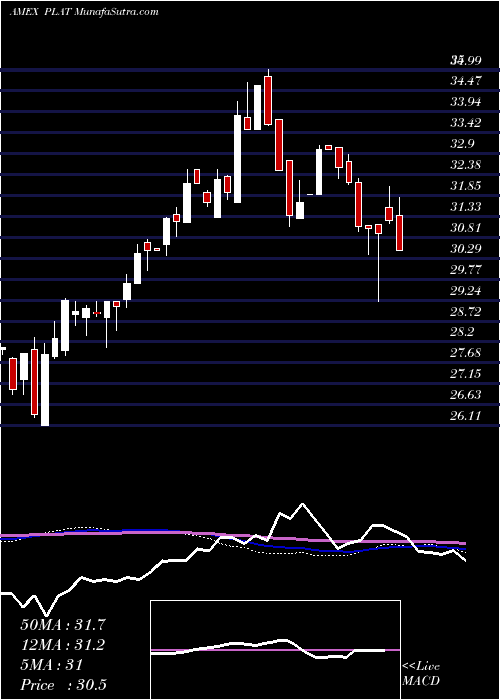Viewport: 500px width, 700px height.
Task: Click the 27.15 price axis label
Action: coord(466,374)
